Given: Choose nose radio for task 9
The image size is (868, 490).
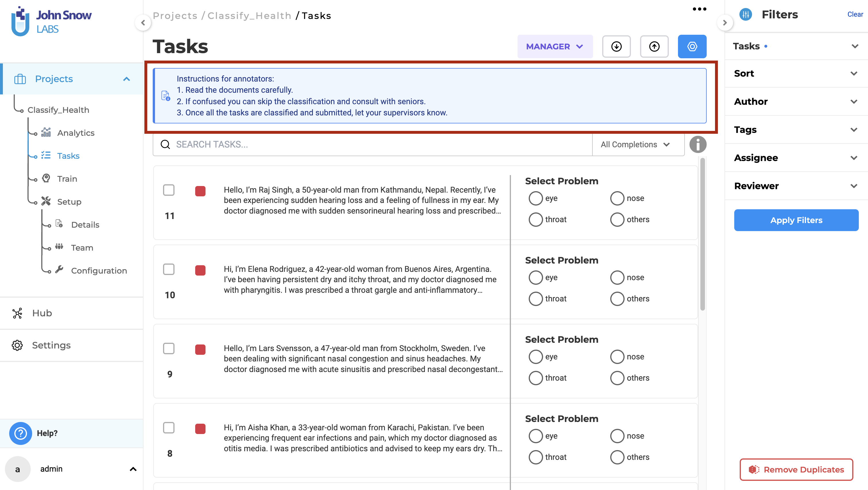Looking at the screenshot, I should [617, 357].
